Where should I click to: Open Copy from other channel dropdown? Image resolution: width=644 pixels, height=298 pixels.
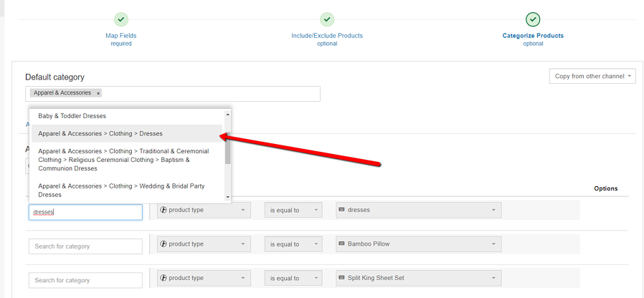(x=592, y=77)
